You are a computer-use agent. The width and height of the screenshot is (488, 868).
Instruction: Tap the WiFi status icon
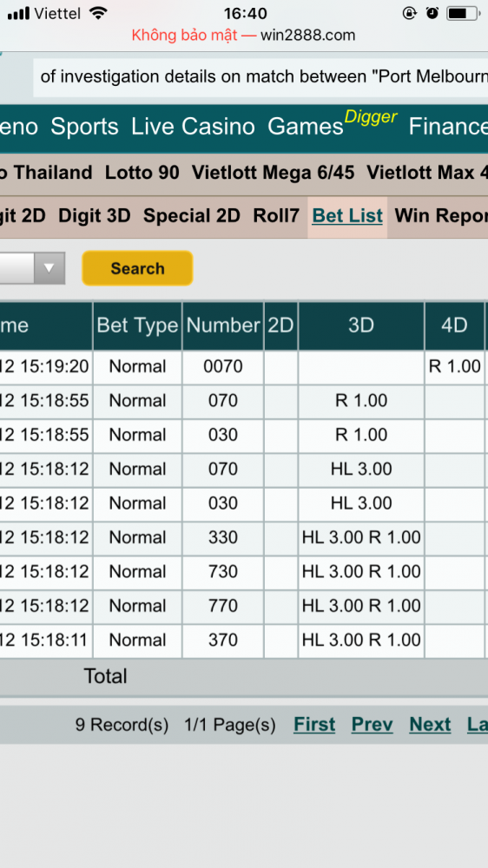point(99,13)
